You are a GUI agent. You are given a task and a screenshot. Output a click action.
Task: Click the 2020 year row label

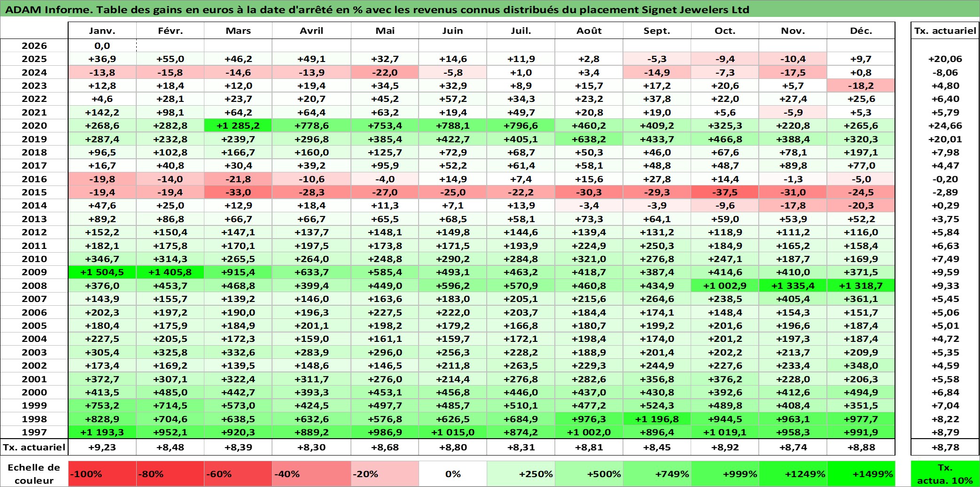point(34,125)
